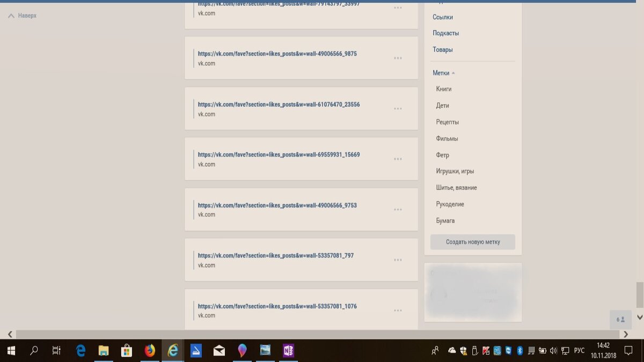This screenshot has width=644, height=362.
Task: Select the Ссылки bookmarks section
Action: coord(443,17)
